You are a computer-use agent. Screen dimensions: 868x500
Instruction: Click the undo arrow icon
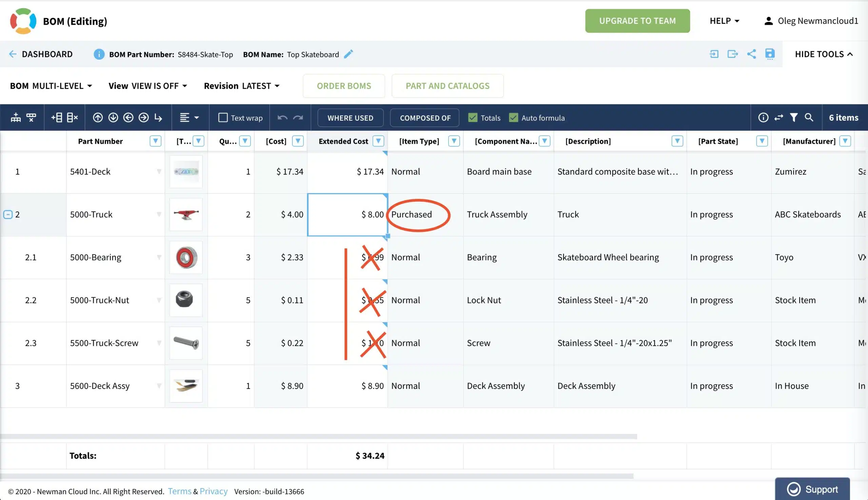tap(282, 118)
